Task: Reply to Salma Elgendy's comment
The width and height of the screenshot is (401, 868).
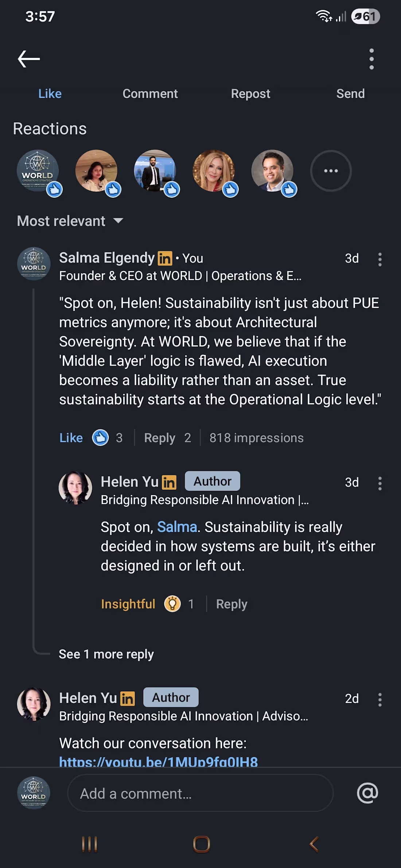Action: 160,438
